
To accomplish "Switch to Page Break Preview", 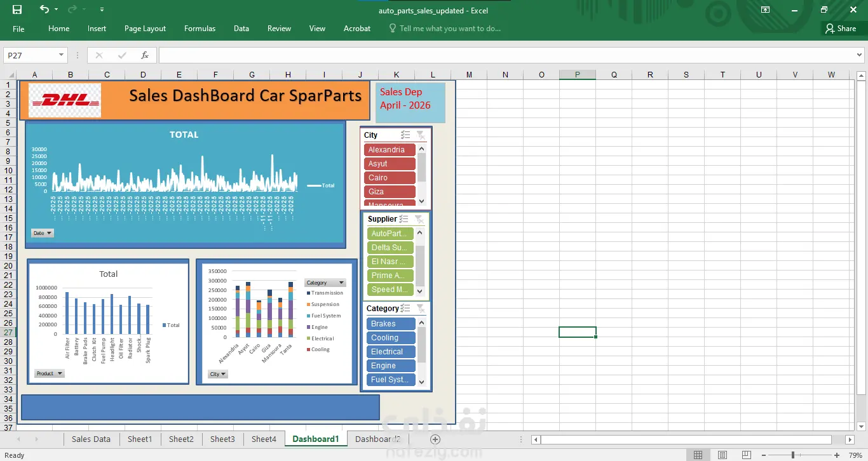I will click(745, 455).
